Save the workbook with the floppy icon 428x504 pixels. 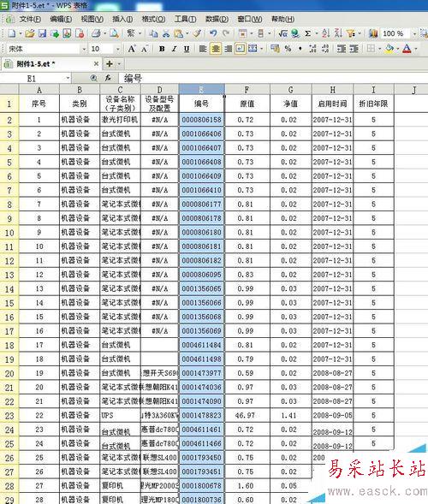point(42,33)
